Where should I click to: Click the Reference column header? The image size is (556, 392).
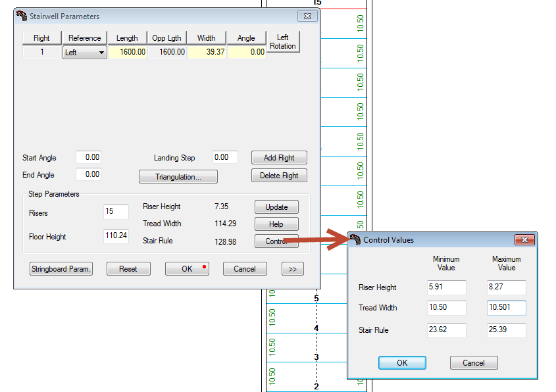click(x=84, y=38)
